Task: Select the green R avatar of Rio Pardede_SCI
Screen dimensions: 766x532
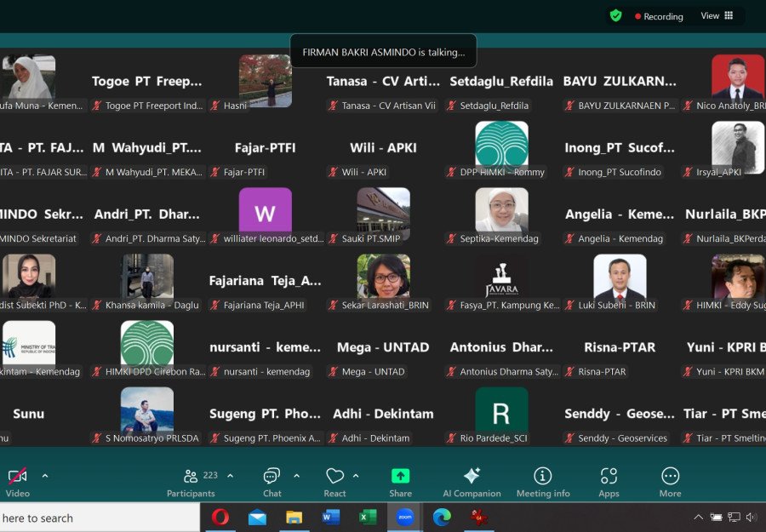Action: click(501, 413)
